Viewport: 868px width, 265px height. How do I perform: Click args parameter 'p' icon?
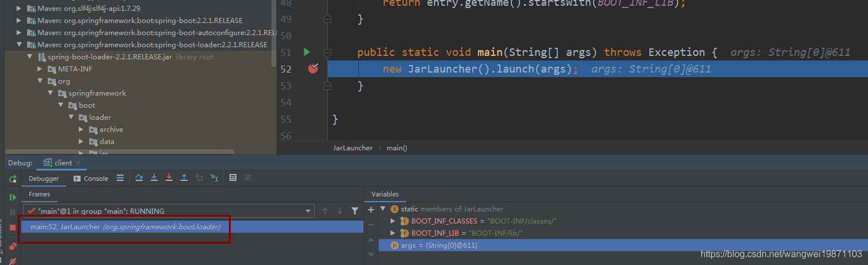[395, 245]
